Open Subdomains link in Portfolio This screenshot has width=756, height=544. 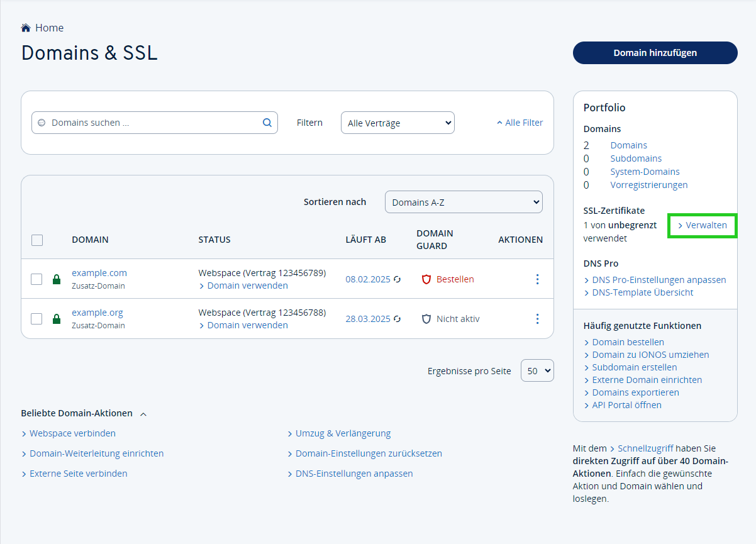[636, 158]
